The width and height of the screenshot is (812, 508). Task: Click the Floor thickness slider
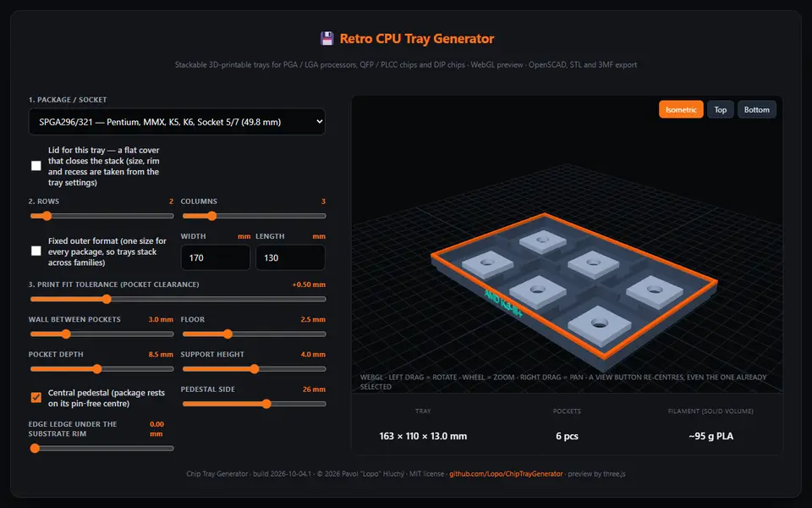(x=254, y=334)
